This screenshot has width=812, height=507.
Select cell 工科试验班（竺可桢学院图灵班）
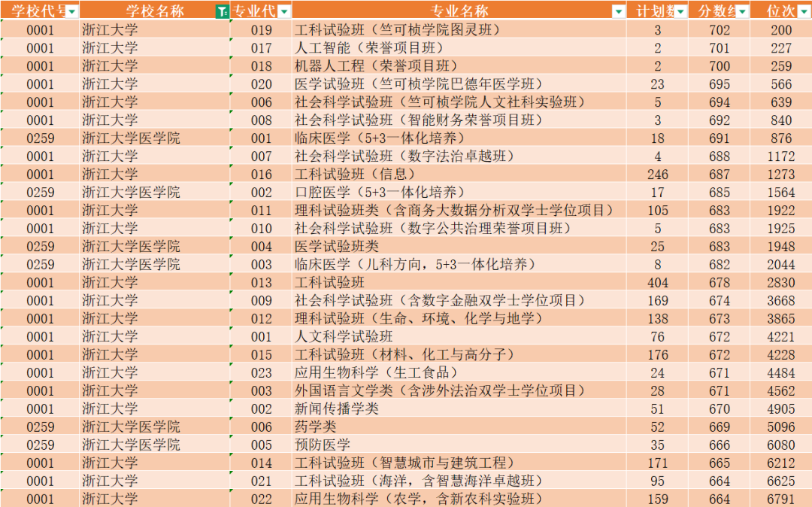[x=397, y=30]
